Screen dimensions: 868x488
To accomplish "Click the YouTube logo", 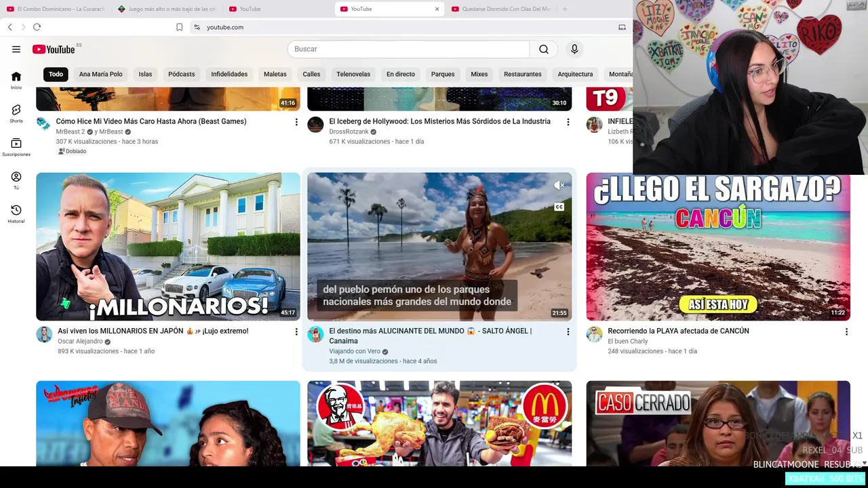I will (x=54, y=49).
